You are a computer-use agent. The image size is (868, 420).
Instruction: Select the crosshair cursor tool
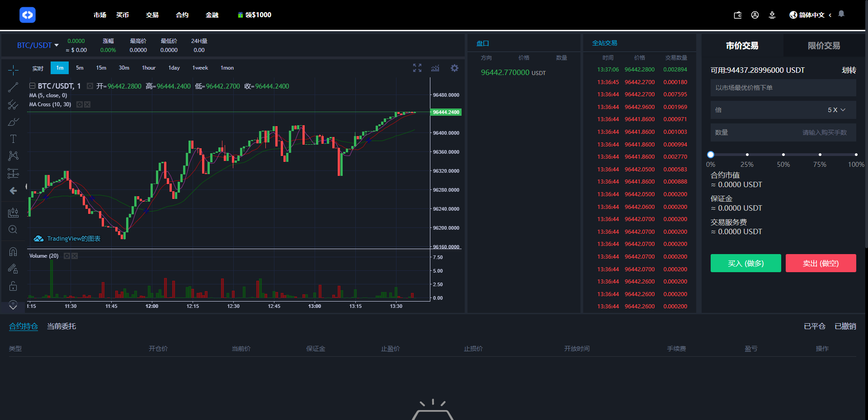click(13, 70)
